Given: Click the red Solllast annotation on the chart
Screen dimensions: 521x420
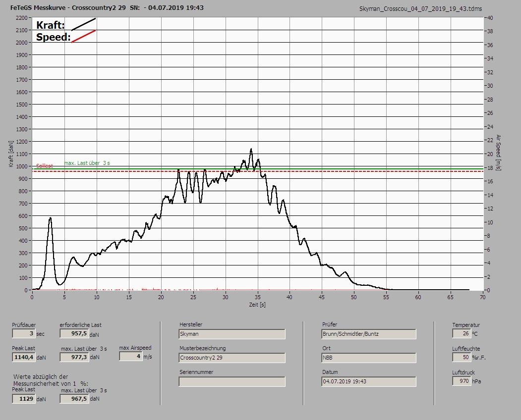Looking at the screenshot, I should 45,166.
